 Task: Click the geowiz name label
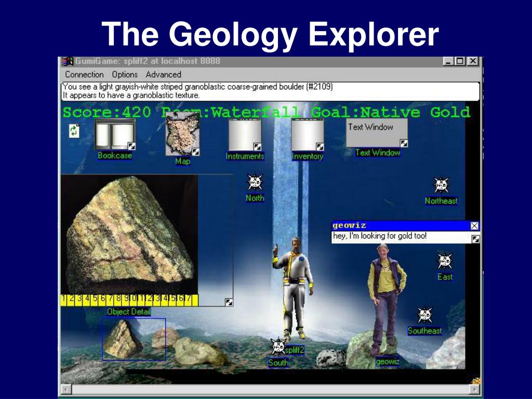388,362
